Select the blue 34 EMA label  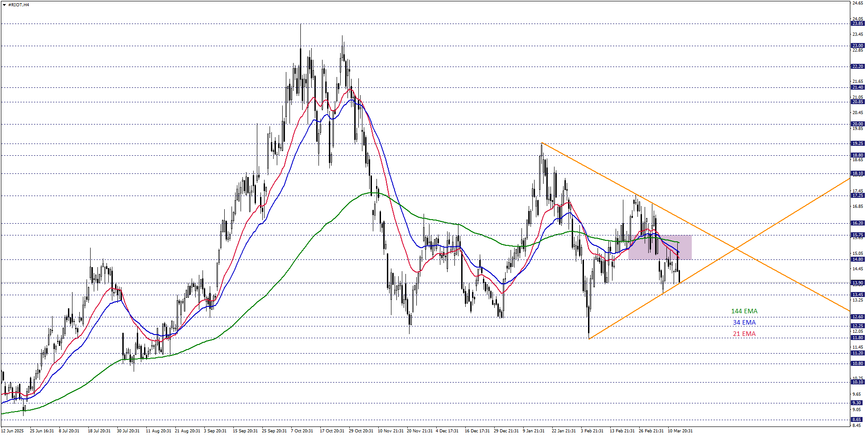(744, 322)
